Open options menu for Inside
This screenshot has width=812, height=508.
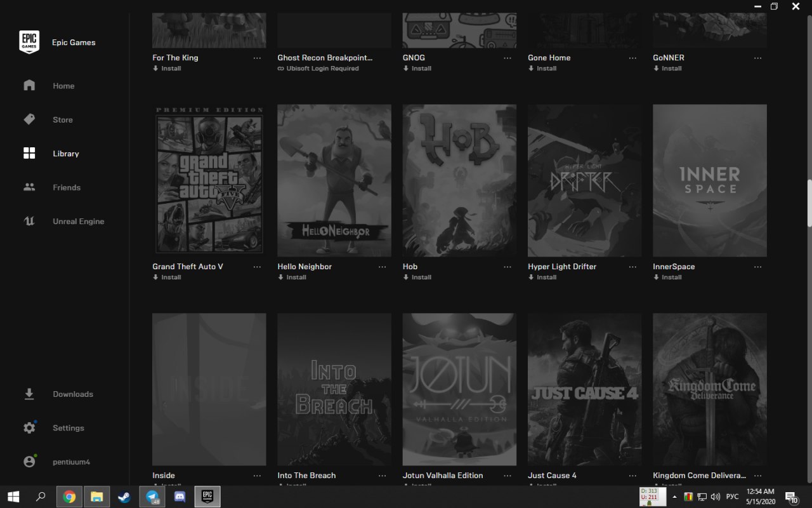(x=257, y=476)
